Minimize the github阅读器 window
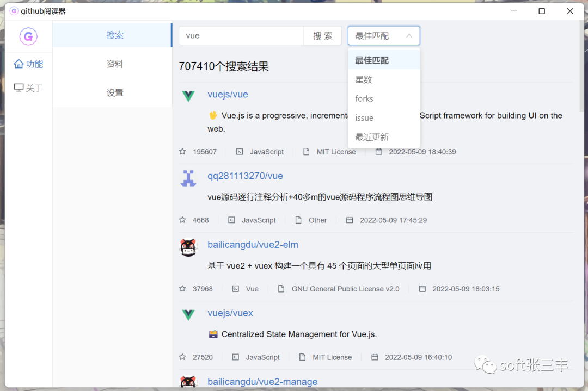This screenshot has height=391, width=588. pos(514,11)
